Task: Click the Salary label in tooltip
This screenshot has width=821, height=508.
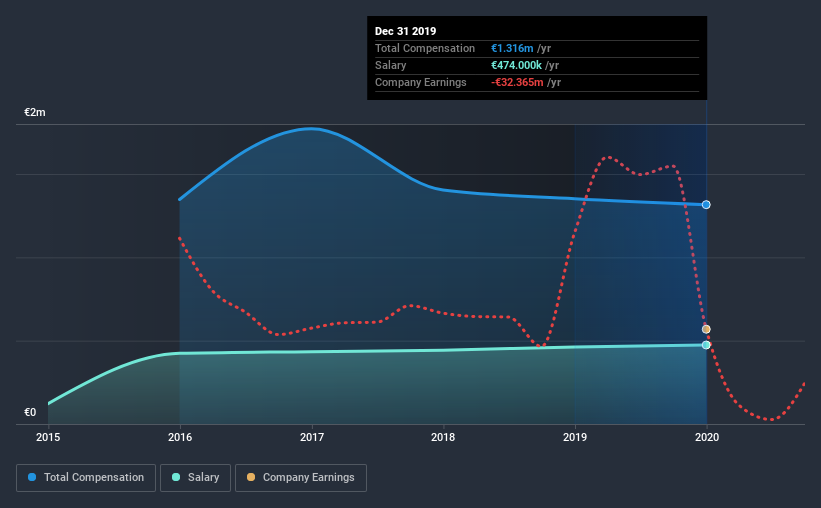Action: point(391,65)
